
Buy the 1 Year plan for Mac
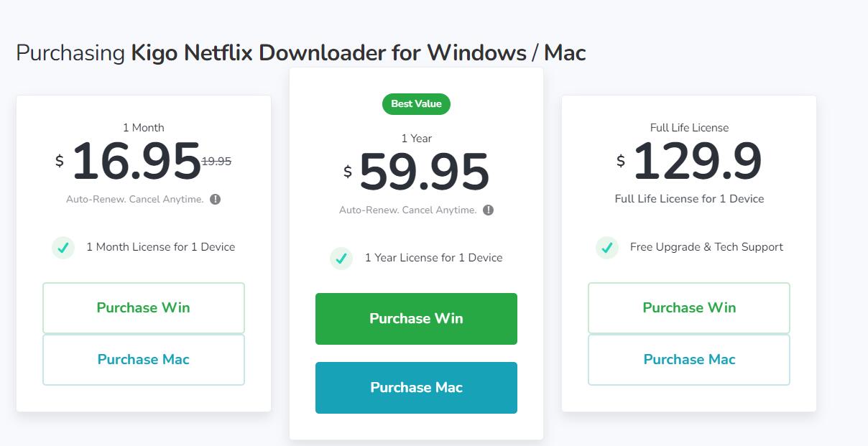416,387
